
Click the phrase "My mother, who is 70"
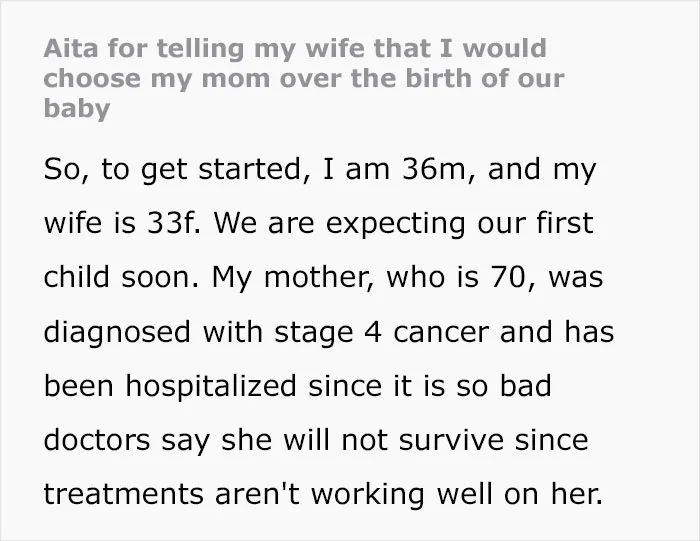pyautogui.click(x=368, y=278)
